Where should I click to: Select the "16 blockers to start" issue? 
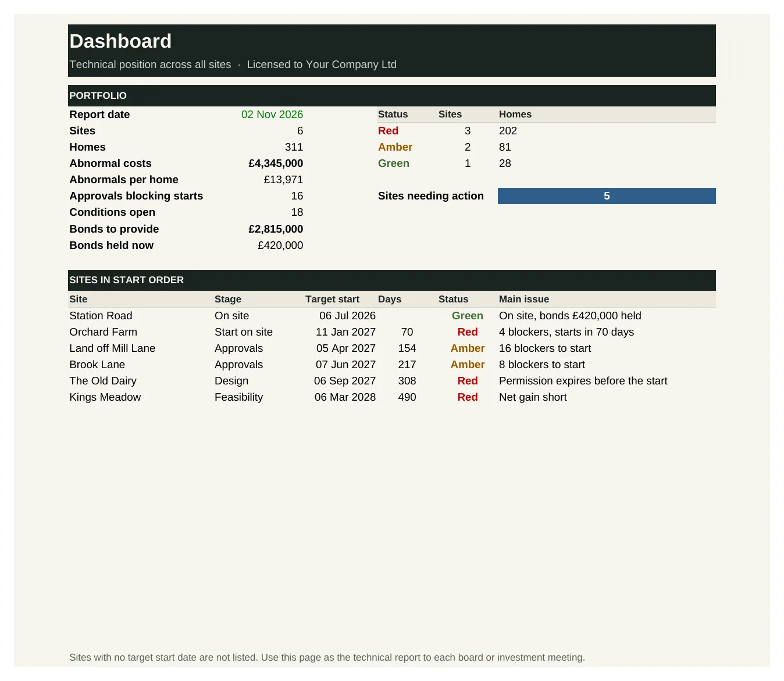click(x=545, y=348)
